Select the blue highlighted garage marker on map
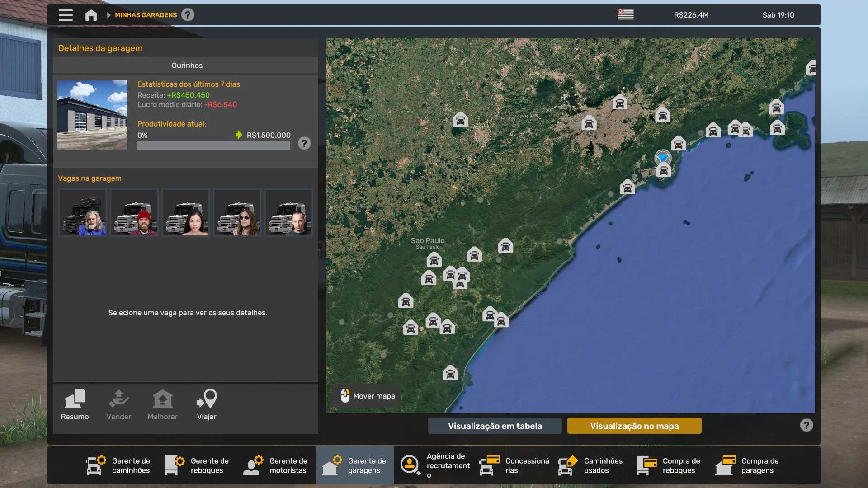 pos(663,158)
